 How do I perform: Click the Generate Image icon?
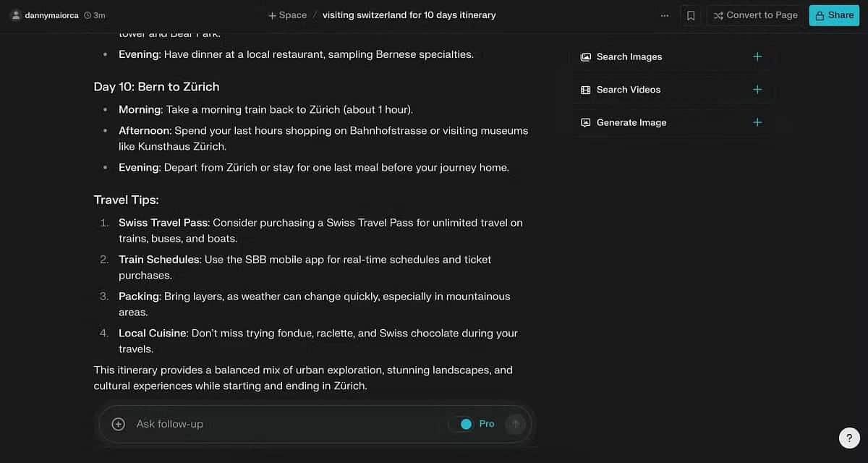[586, 122]
